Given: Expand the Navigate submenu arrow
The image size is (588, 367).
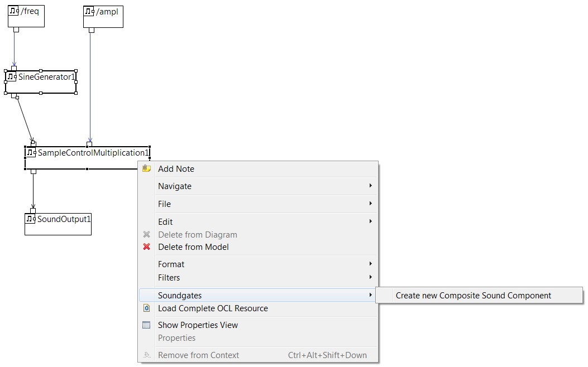Looking at the screenshot, I should point(370,186).
